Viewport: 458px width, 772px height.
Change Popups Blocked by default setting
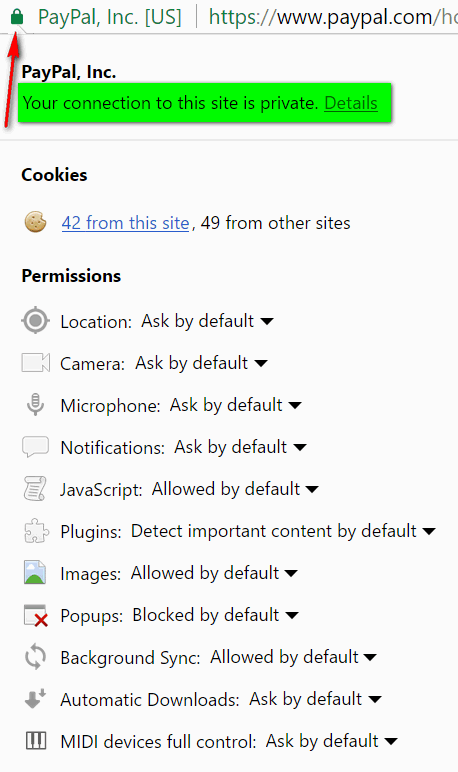(x=215, y=615)
